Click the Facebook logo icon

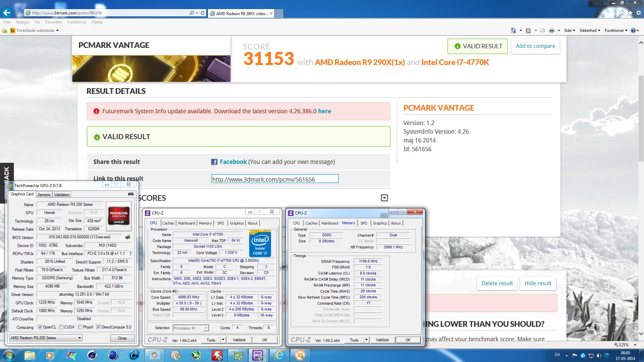[x=214, y=162]
